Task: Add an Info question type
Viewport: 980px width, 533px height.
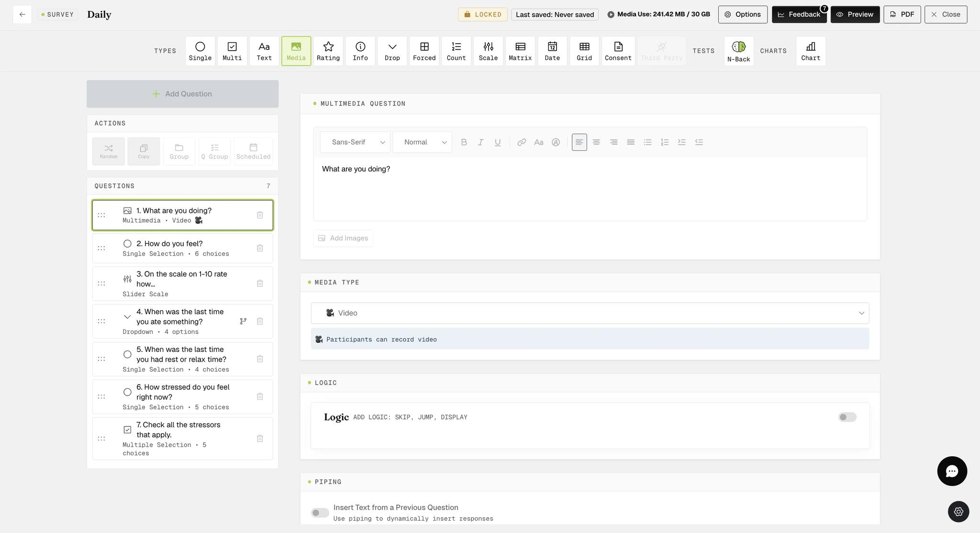Action: 360,51
